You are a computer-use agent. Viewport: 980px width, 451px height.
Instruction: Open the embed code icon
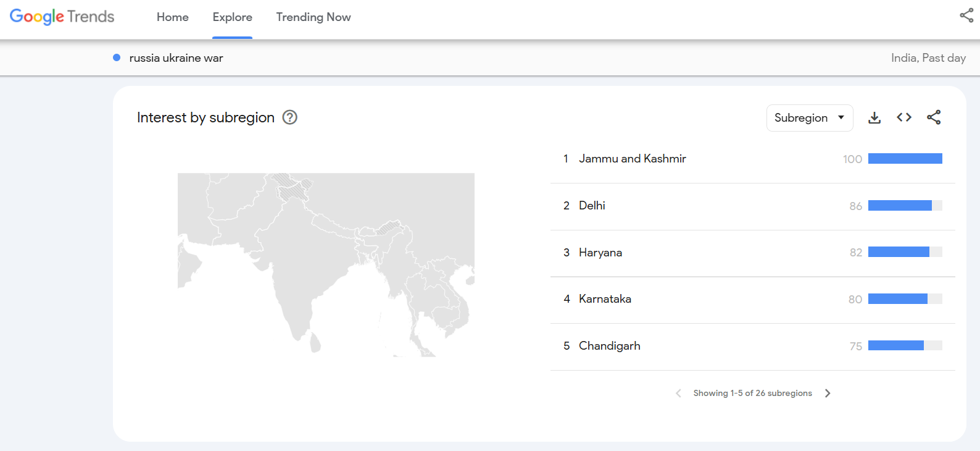coord(904,117)
